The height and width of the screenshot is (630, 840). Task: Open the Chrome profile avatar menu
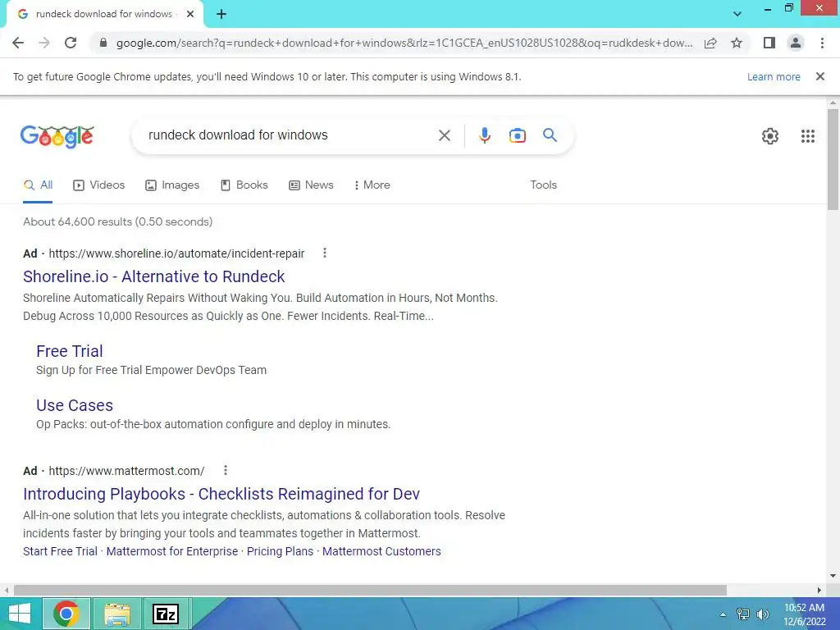click(x=796, y=43)
